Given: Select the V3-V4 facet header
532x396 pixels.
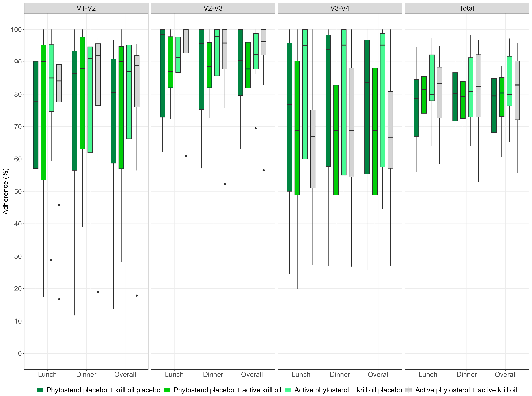Looking at the screenshot, I should pos(340,8).
